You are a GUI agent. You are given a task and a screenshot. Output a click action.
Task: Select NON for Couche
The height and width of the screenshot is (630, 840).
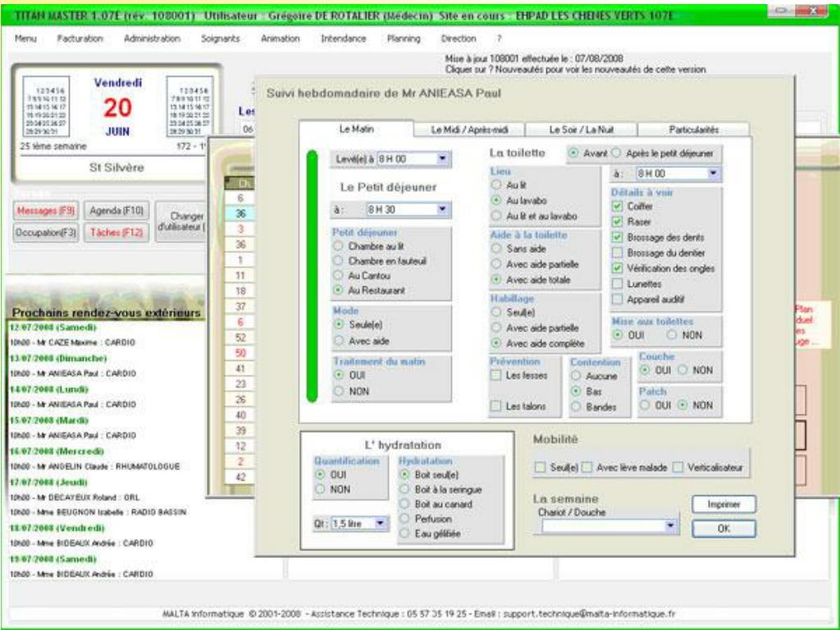click(x=682, y=370)
